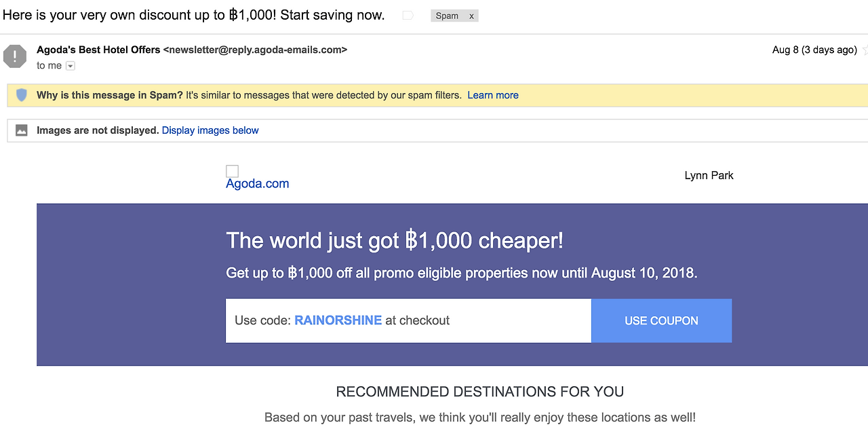
Task: Click sender name Agoda's Best Hotel Offers
Action: (98, 50)
